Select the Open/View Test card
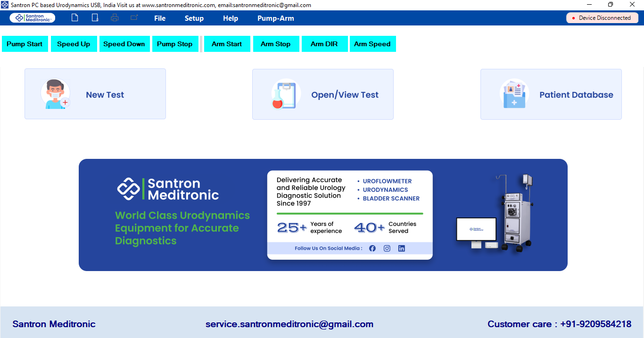Screen dimensions: 644x338 tap(323, 94)
